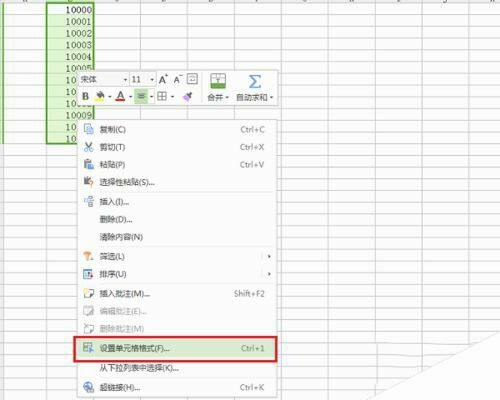
Task: Select the cell containing 10003
Action: pyautogui.click(x=70, y=45)
